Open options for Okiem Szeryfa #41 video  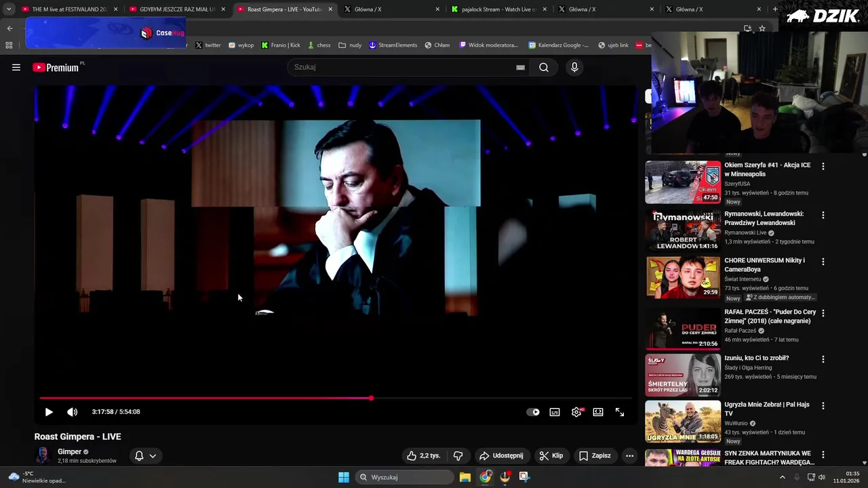[x=823, y=166]
